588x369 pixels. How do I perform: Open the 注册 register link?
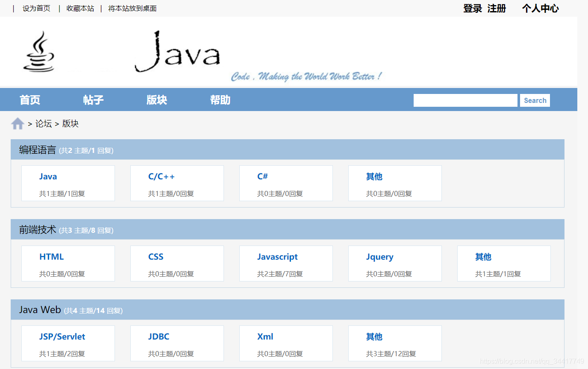click(497, 9)
